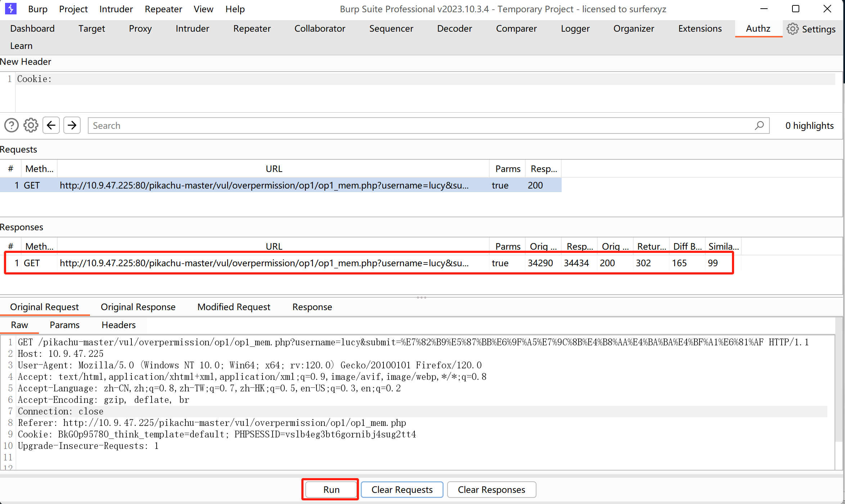Switch to the Raw view tab

click(19, 325)
